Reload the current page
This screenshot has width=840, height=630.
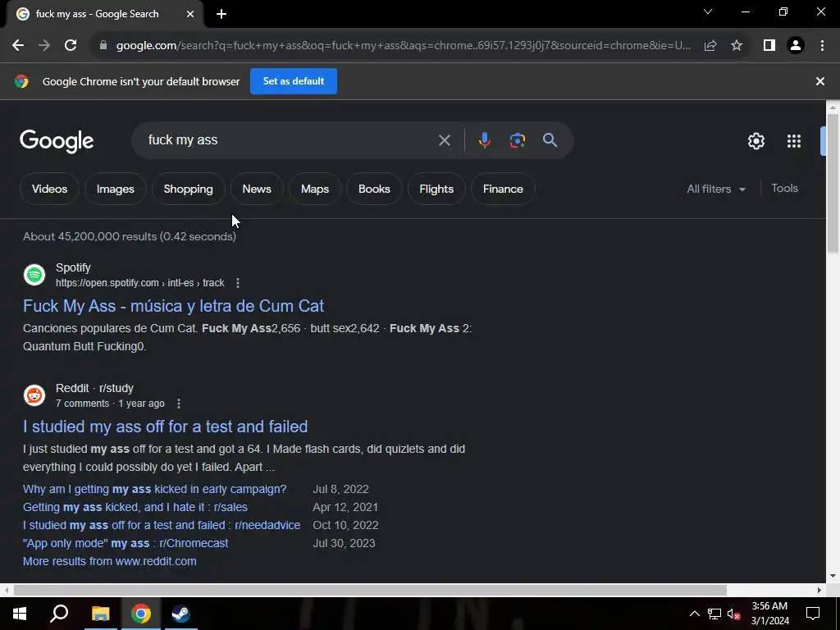pos(71,46)
